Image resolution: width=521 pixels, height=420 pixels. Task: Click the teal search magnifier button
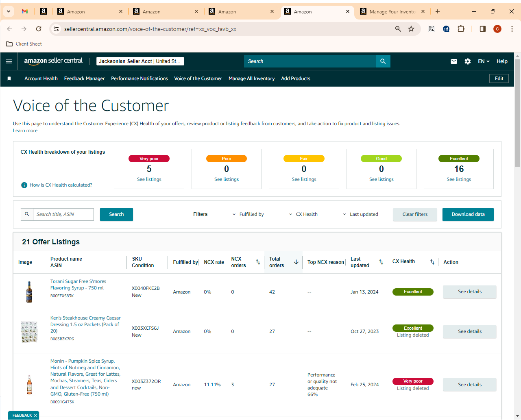click(x=383, y=61)
